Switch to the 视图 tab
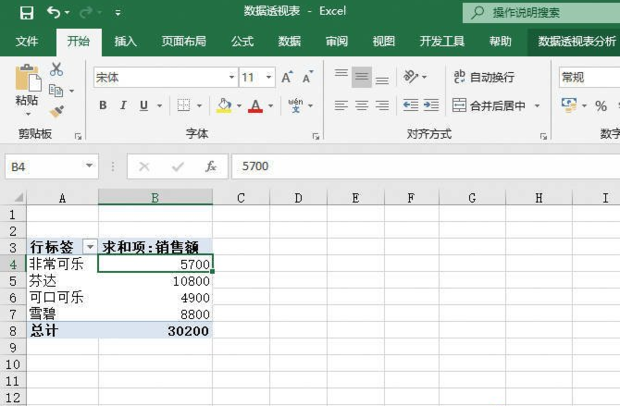 coord(384,41)
